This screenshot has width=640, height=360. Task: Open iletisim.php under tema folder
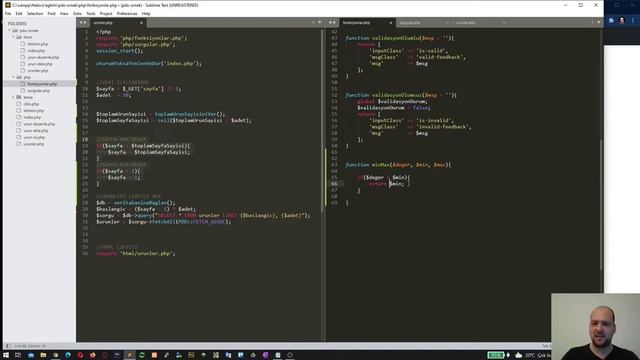click(x=33, y=111)
